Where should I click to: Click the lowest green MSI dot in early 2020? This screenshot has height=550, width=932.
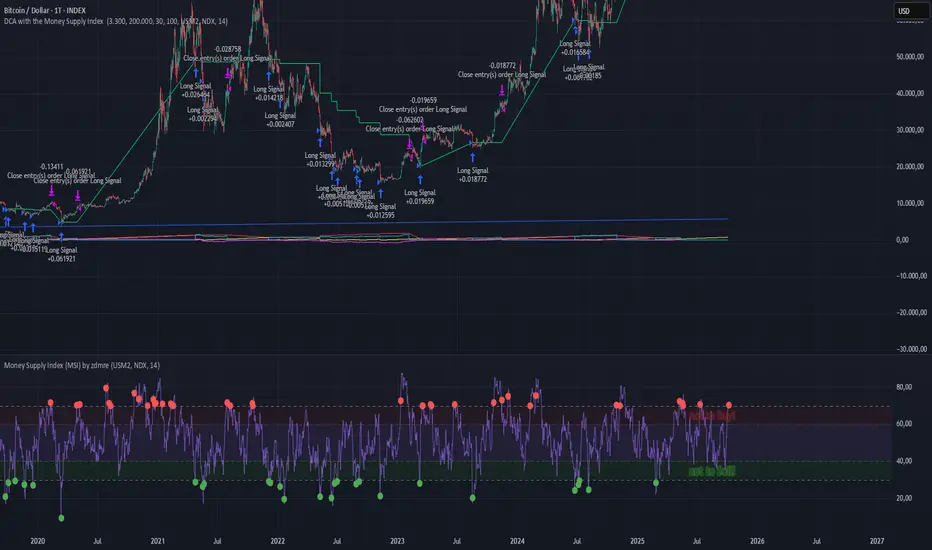pos(61,518)
